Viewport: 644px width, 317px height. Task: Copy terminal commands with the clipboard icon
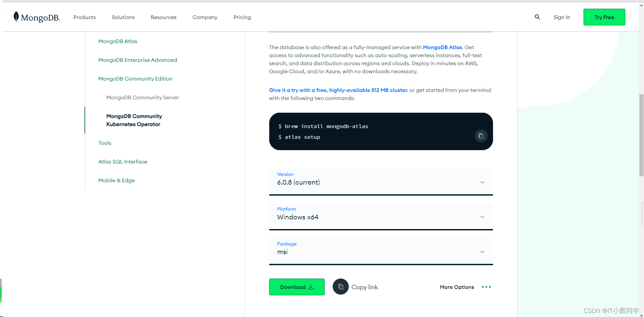[481, 136]
